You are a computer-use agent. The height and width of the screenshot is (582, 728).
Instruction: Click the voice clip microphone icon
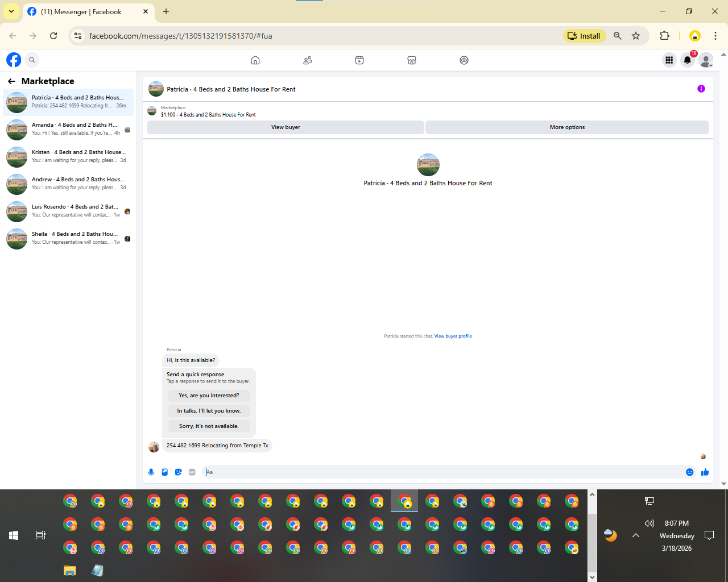(x=151, y=472)
